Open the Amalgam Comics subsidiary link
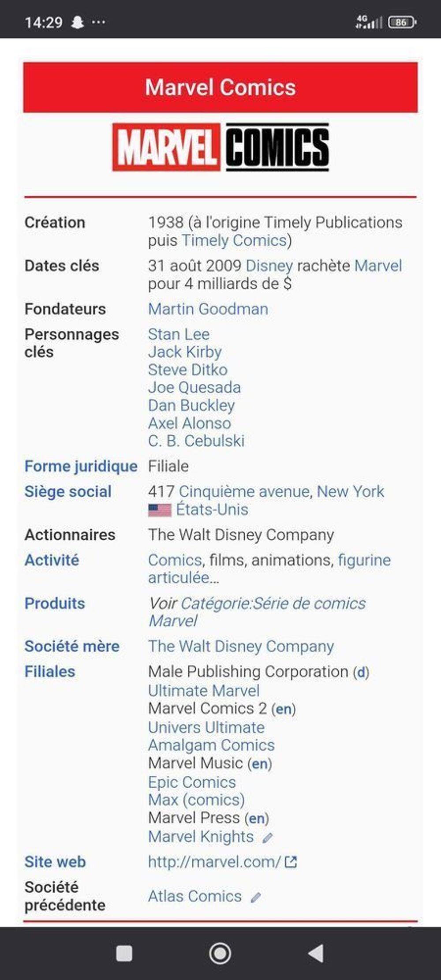441x980 pixels. point(211,745)
